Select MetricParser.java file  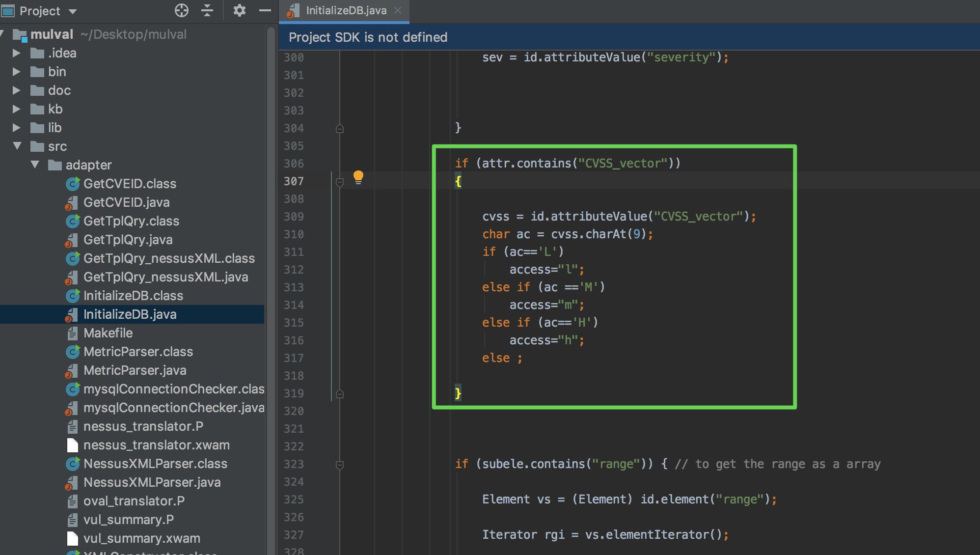click(x=135, y=370)
